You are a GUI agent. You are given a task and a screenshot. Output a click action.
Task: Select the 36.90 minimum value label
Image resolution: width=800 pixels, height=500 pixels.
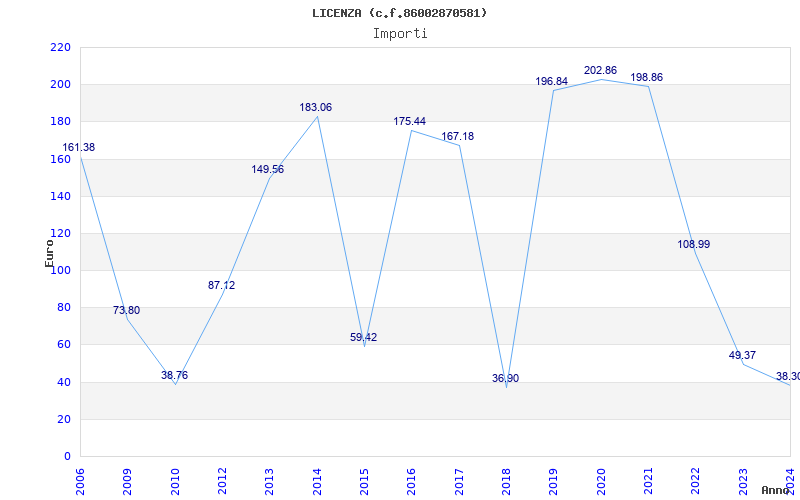tap(506, 378)
